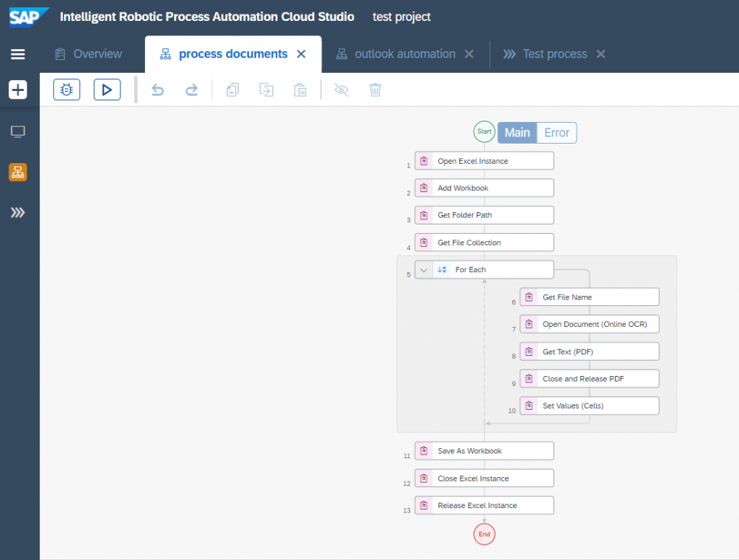Click the End node
Image resolution: width=739 pixels, height=560 pixels.
point(484,534)
